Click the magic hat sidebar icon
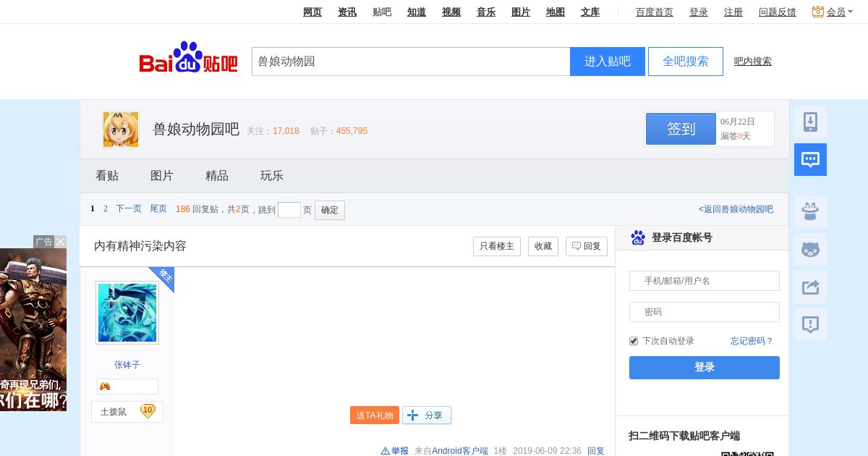This screenshot has width=868, height=456. [810, 212]
